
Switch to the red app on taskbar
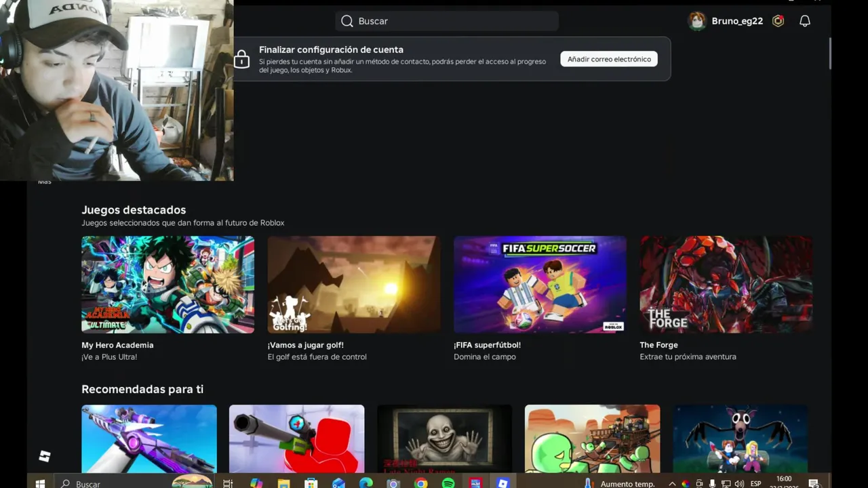[x=475, y=483]
